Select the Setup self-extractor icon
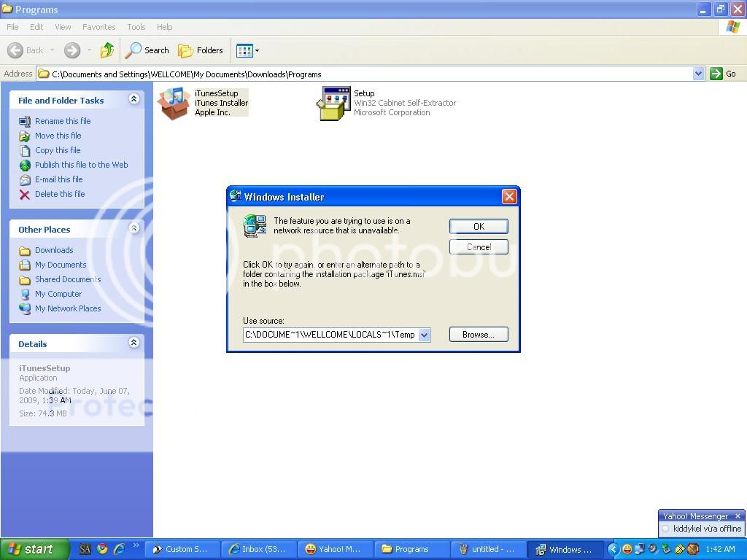 click(333, 103)
